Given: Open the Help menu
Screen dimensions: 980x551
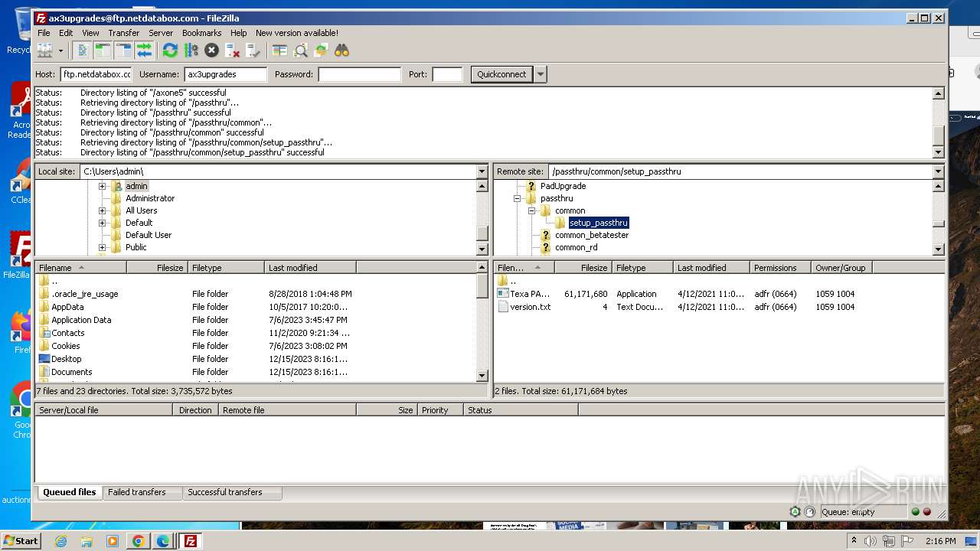Looking at the screenshot, I should (x=239, y=33).
